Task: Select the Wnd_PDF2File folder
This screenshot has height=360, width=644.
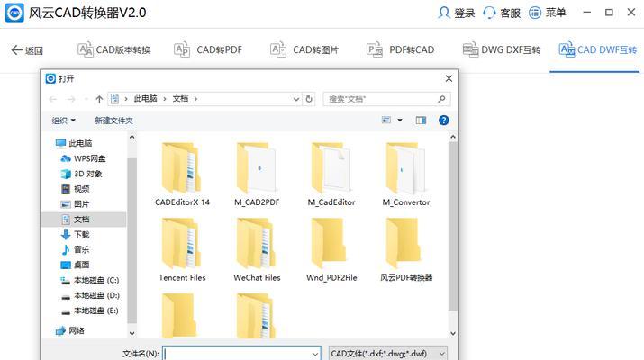Action: point(331,249)
